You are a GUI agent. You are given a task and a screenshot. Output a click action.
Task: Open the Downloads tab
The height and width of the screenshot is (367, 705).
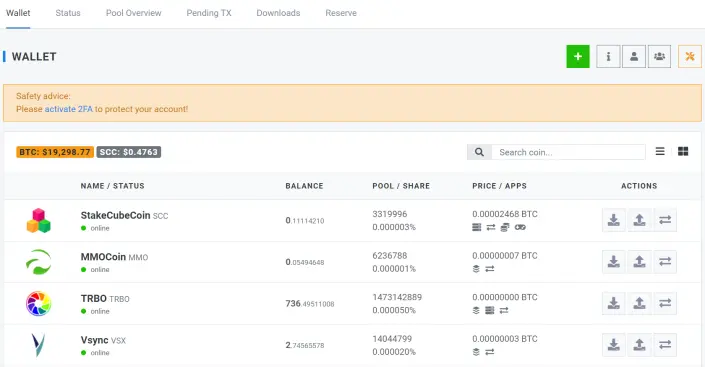pyautogui.click(x=278, y=13)
